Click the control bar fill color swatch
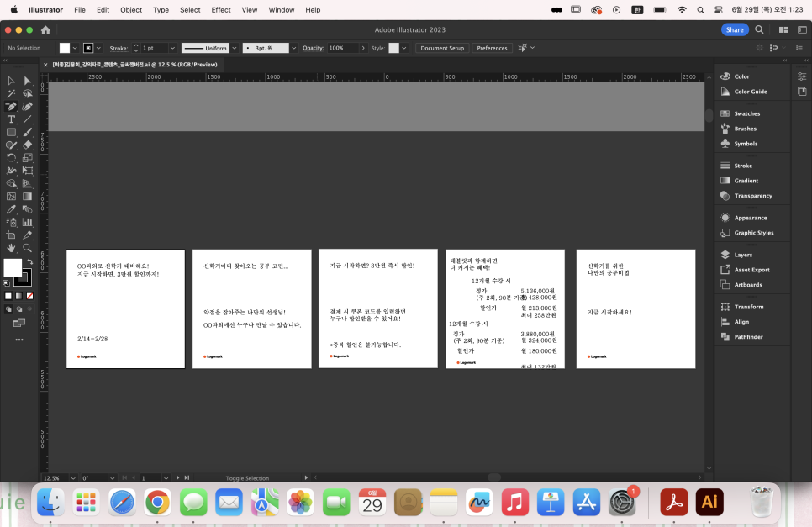 64,48
